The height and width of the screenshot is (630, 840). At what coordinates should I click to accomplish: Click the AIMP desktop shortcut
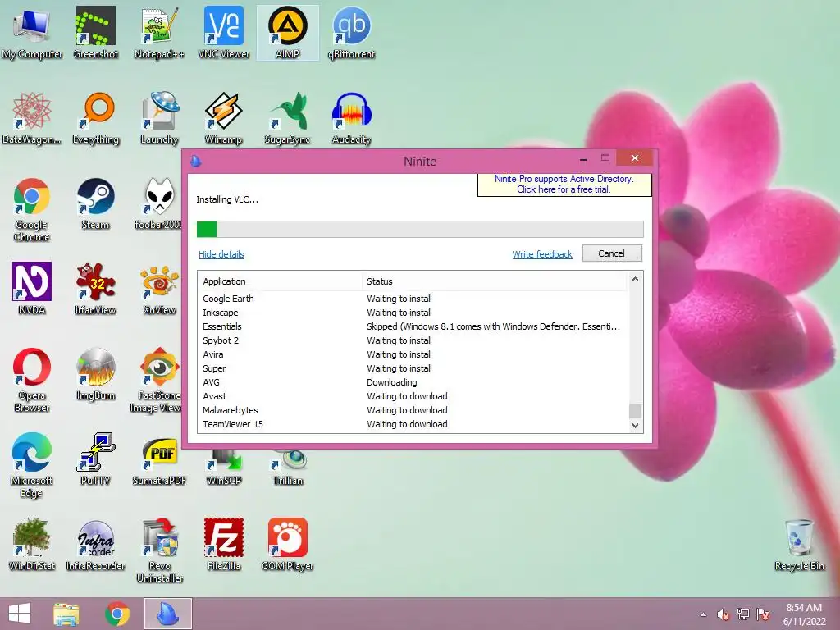coord(288,33)
